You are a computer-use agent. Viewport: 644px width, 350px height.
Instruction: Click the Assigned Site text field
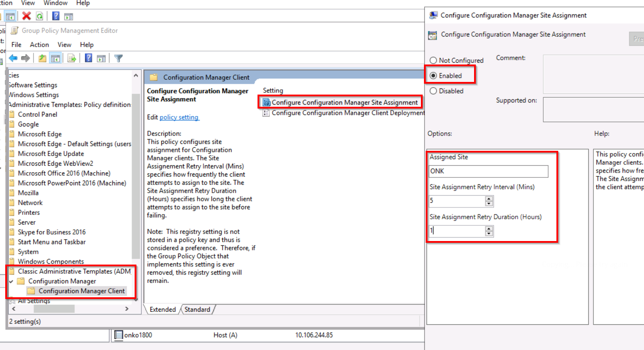[488, 171]
